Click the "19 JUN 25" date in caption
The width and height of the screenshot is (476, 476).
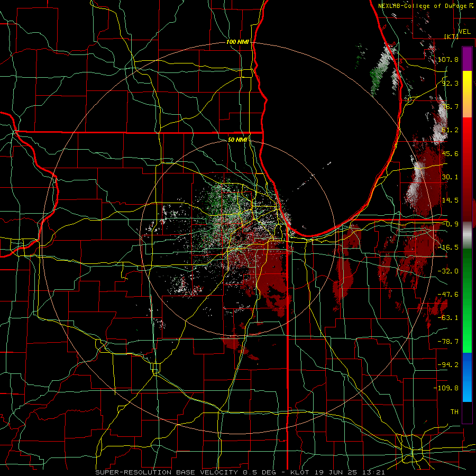[335, 472]
